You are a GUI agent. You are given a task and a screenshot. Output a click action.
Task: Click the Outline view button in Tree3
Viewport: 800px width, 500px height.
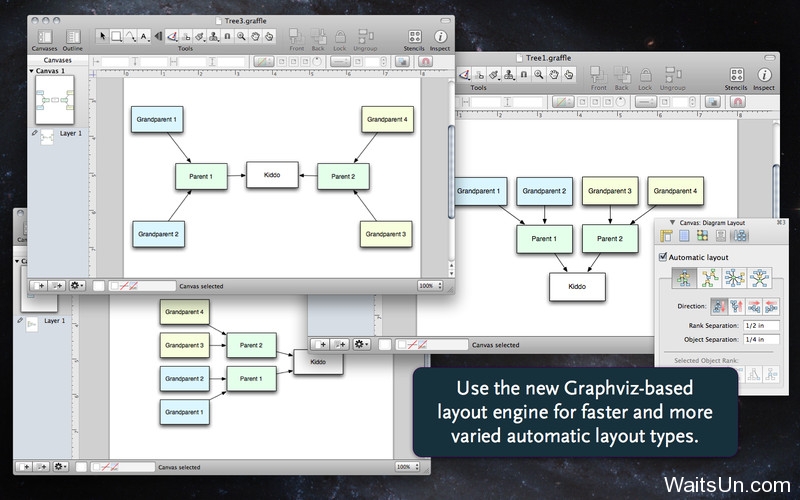[x=72, y=37]
